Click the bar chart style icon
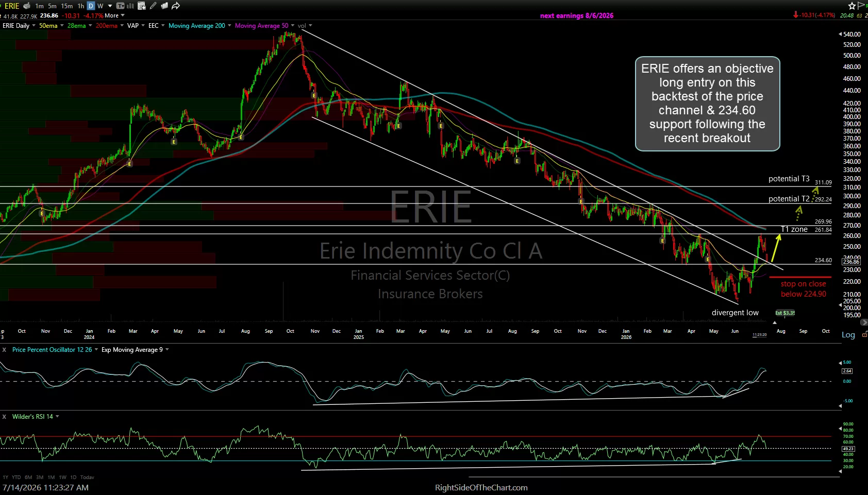868x495 pixels. coord(130,6)
